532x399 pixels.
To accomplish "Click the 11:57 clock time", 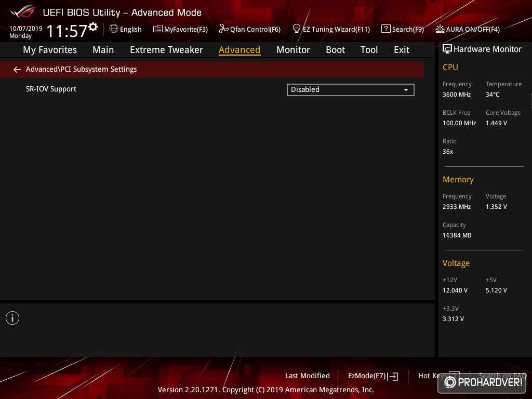I will coord(67,31).
